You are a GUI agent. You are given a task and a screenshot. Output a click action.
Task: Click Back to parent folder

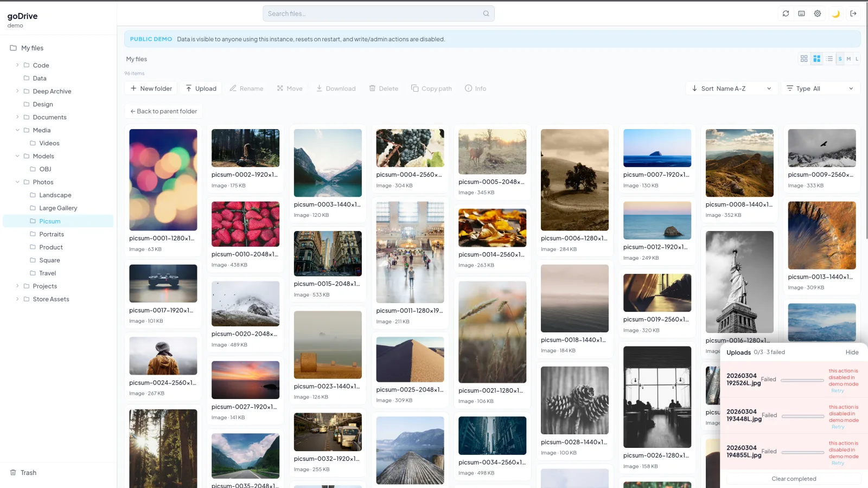pyautogui.click(x=164, y=111)
